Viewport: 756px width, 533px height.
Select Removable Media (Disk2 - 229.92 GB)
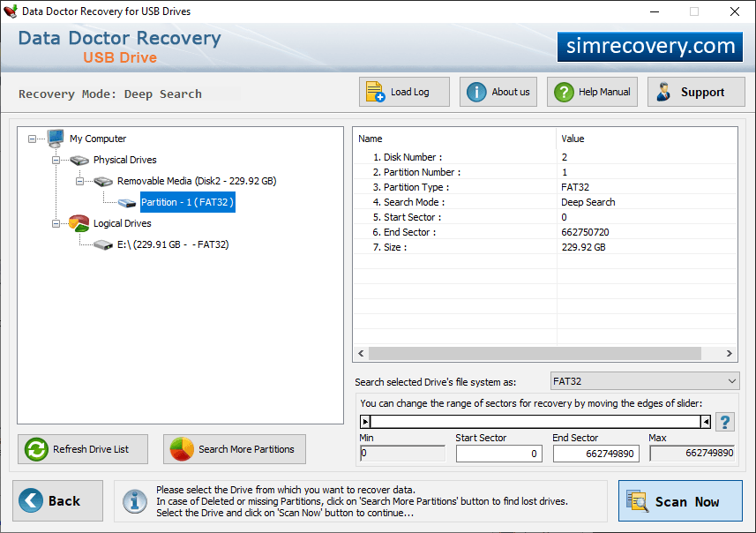pyautogui.click(x=197, y=182)
